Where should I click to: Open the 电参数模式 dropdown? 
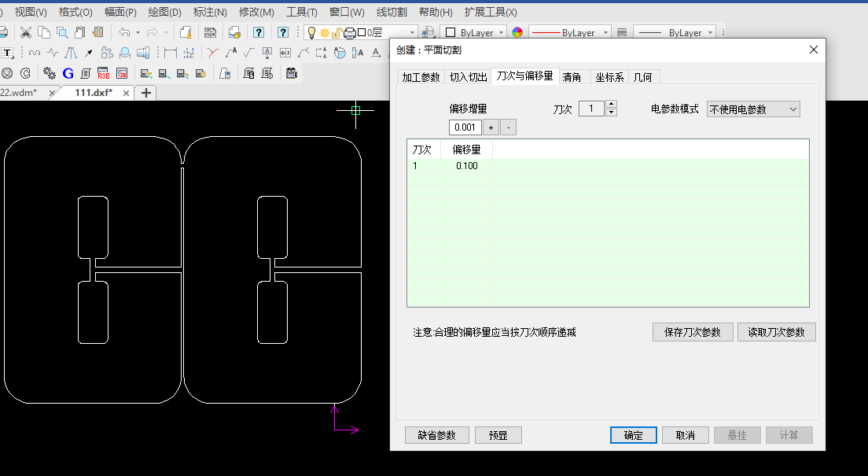coord(753,109)
